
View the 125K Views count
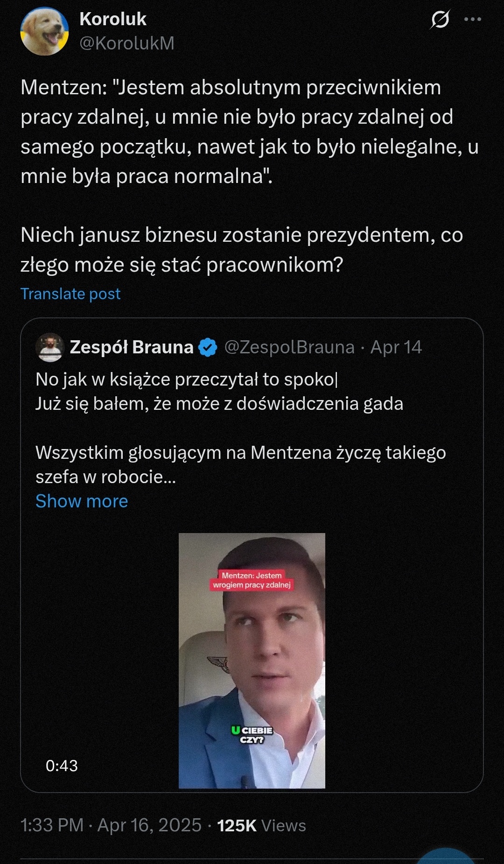click(261, 825)
